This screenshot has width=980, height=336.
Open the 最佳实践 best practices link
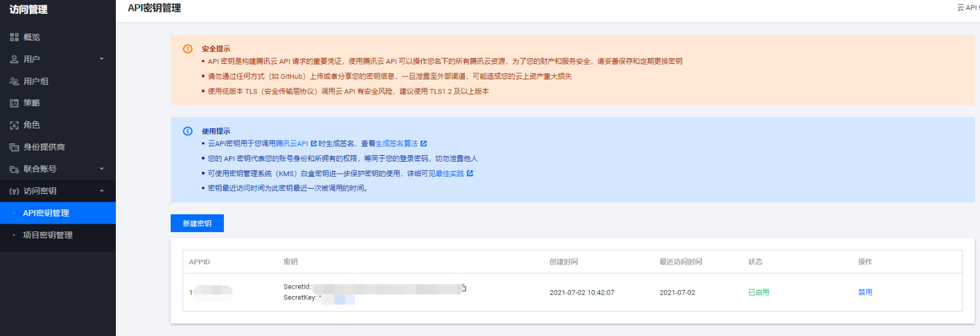pyautogui.click(x=450, y=174)
